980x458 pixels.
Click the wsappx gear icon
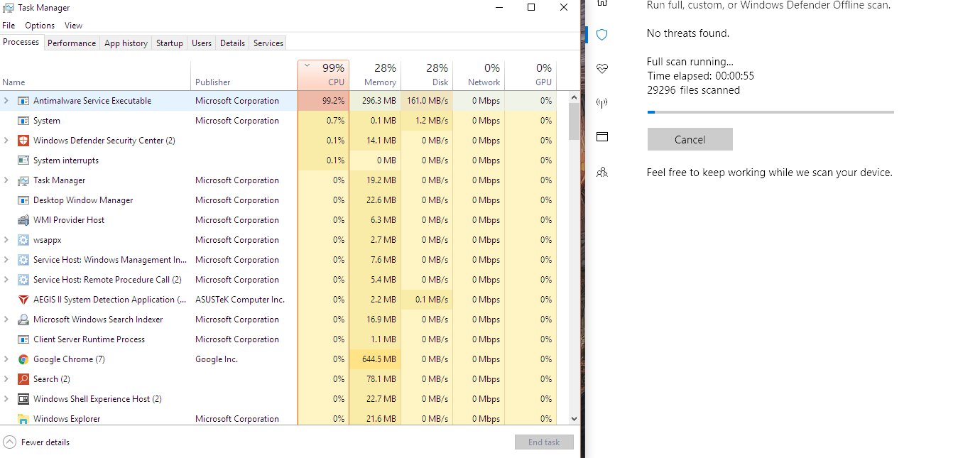[x=23, y=240]
